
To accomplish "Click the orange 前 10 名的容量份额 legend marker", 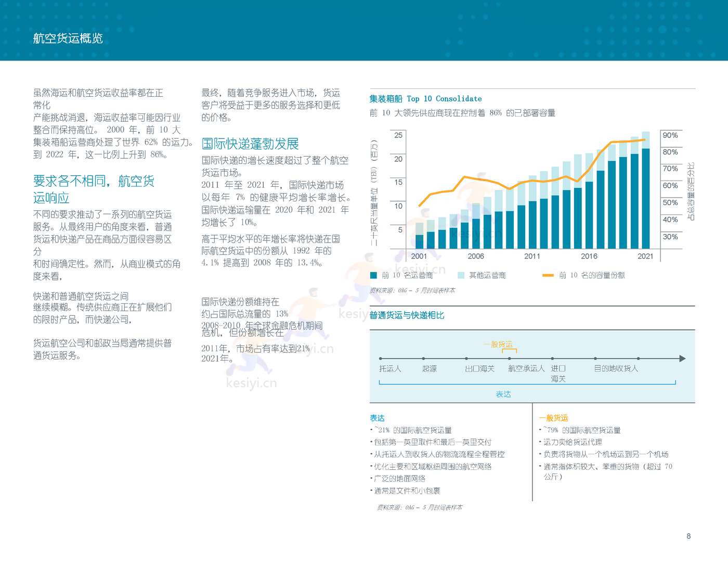I will [x=548, y=275].
